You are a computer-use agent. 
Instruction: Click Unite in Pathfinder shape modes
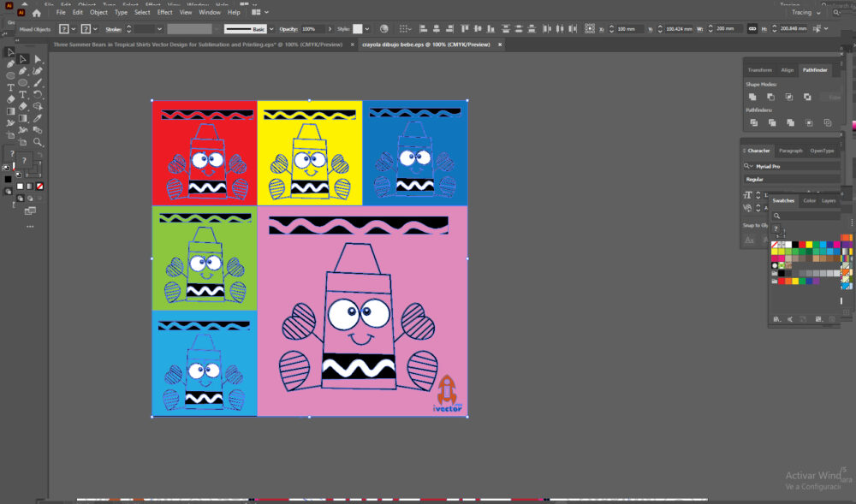click(x=752, y=97)
